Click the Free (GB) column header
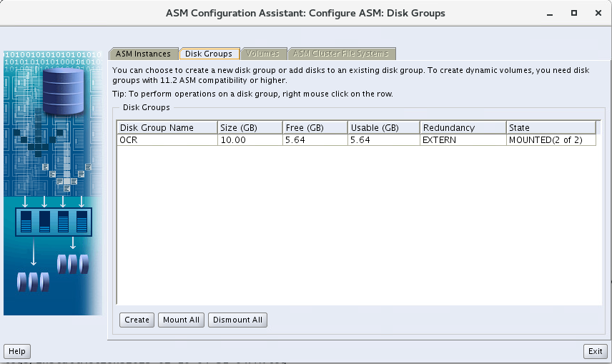Viewport: 612px width, 364px height. 314,127
